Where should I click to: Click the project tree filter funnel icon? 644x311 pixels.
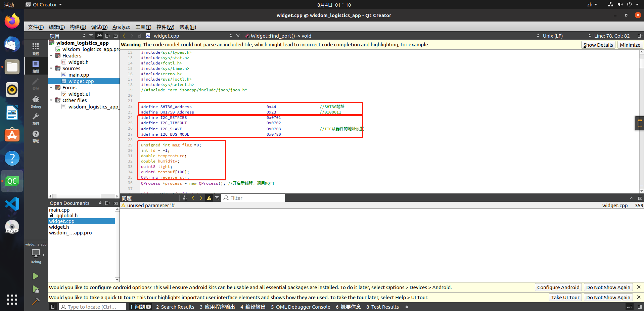pyautogui.click(x=91, y=36)
